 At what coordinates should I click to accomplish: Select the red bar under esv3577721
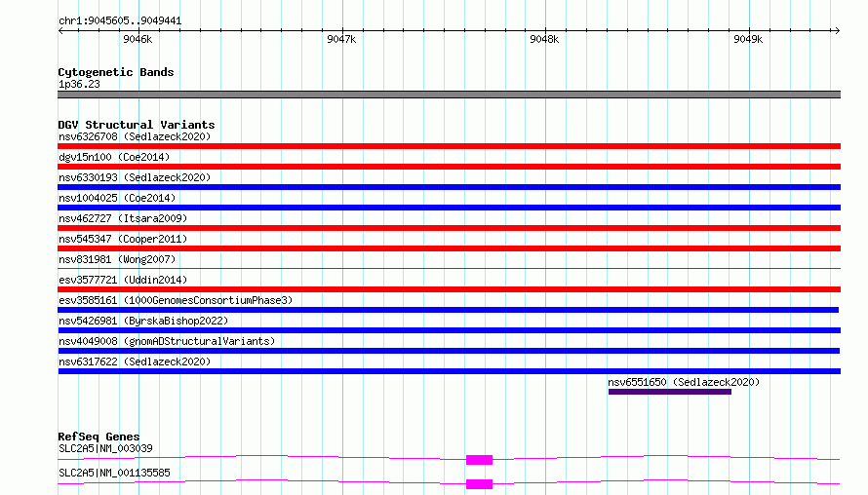(x=449, y=289)
